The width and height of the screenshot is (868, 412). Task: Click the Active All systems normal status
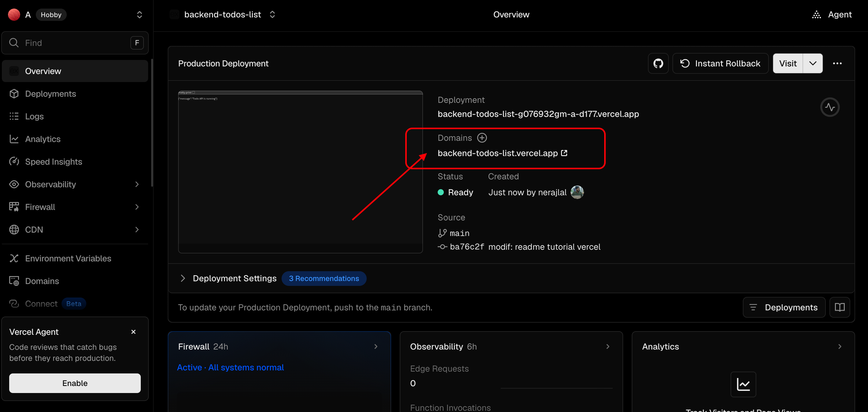click(x=230, y=367)
